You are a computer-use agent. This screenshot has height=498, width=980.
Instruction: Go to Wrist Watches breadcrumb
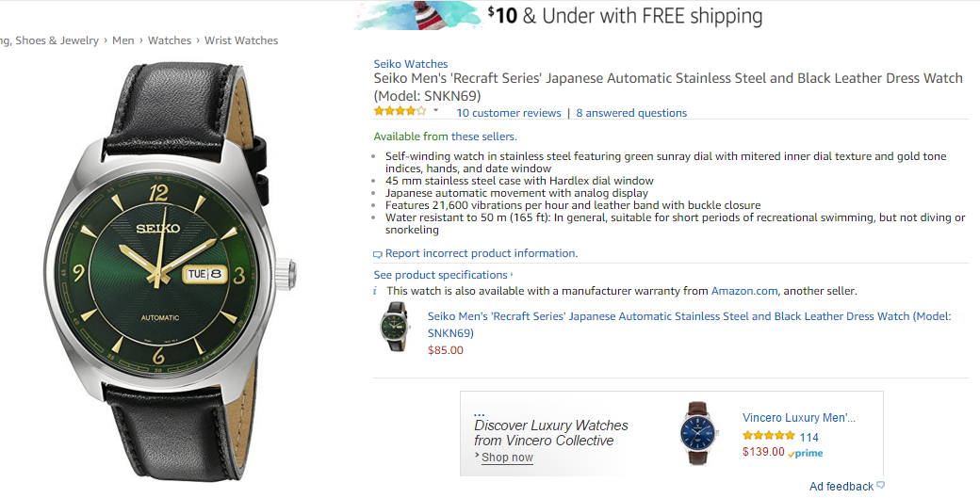point(241,40)
